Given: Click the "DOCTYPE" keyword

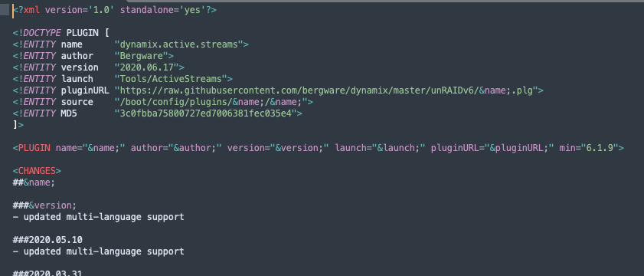Looking at the screenshot, I should 42,33.
